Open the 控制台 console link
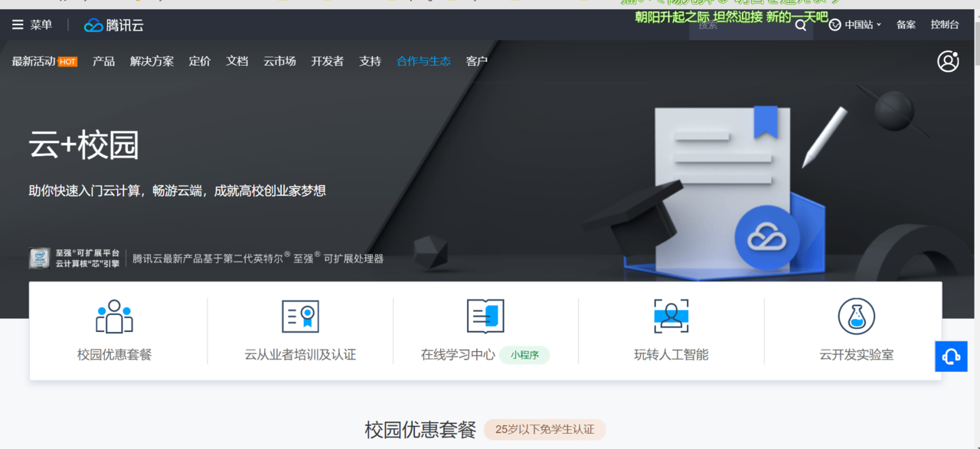 [x=945, y=25]
